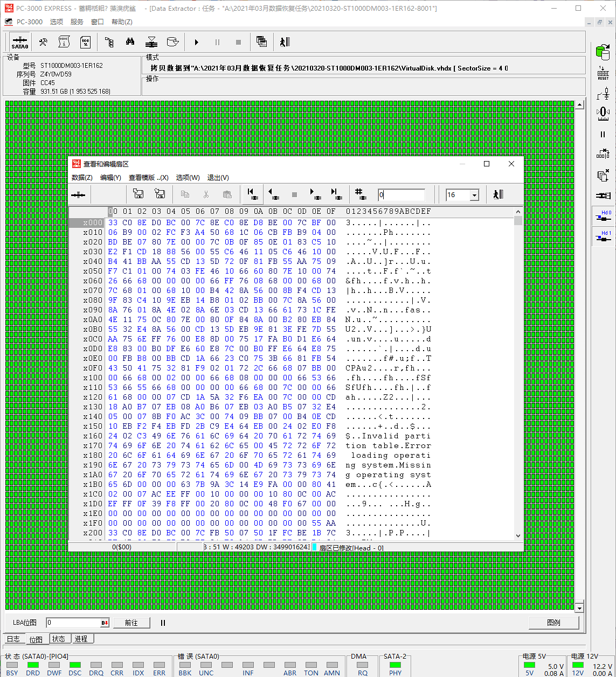
Task: Click the hex view vertical scrollbar down arrow
Action: (518, 535)
